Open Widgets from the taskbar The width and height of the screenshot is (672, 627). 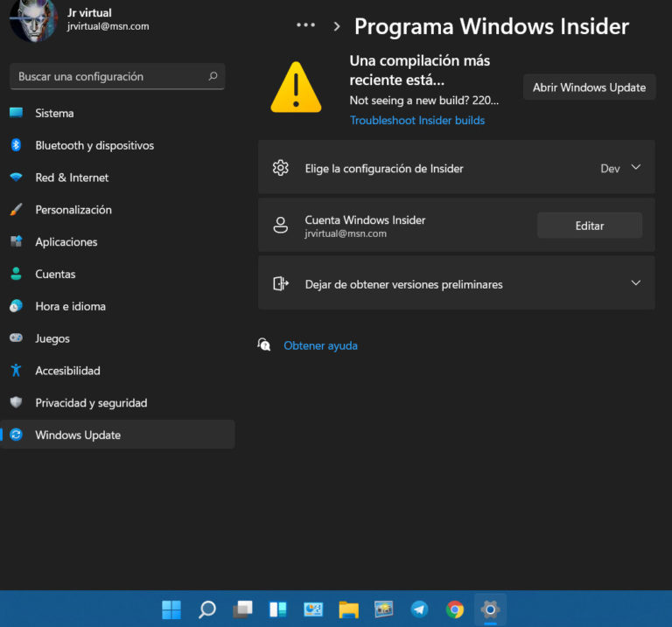pos(277,609)
